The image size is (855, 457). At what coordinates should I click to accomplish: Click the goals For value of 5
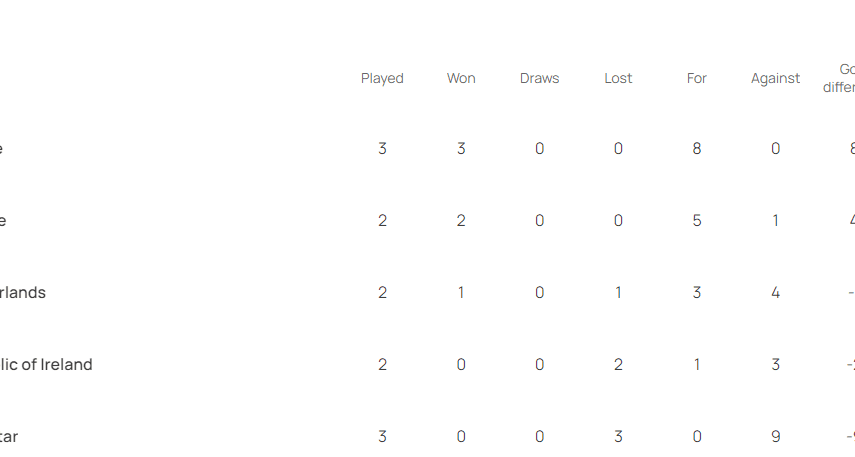(x=697, y=221)
